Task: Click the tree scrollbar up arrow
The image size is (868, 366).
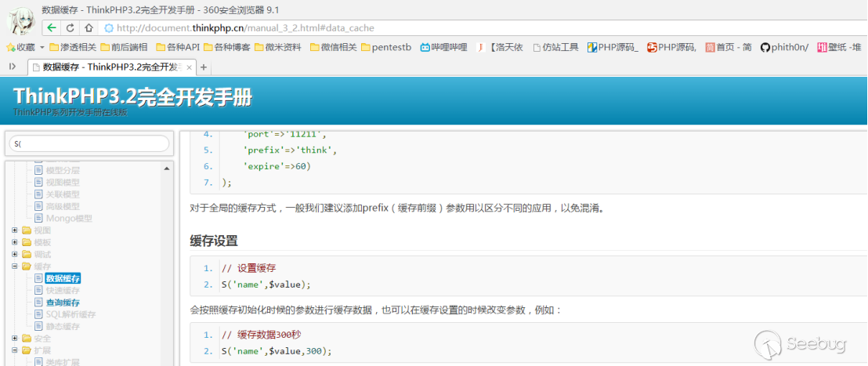Action: pos(167,168)
